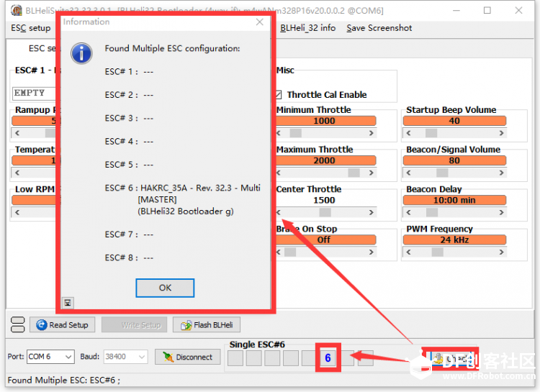Maximize the BLHeliSuite32 window
Viewport: 540px width, 392px height.
coord(487,10)
